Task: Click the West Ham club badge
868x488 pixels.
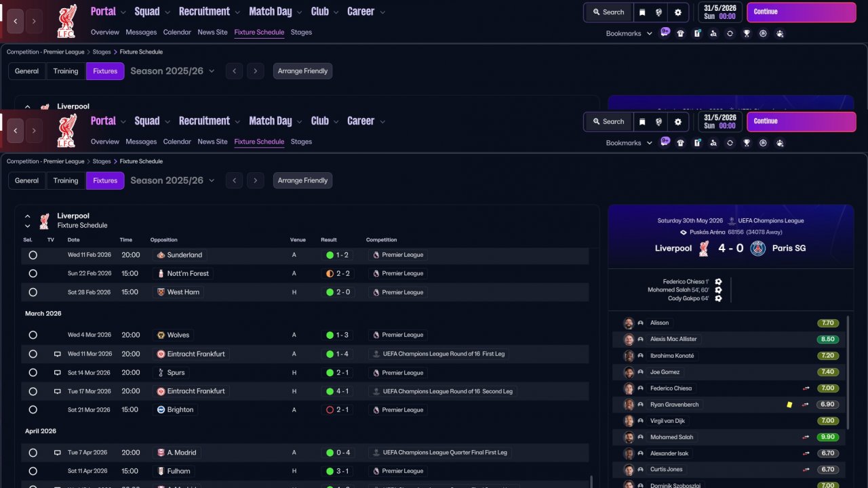Action: coord(161,292)
